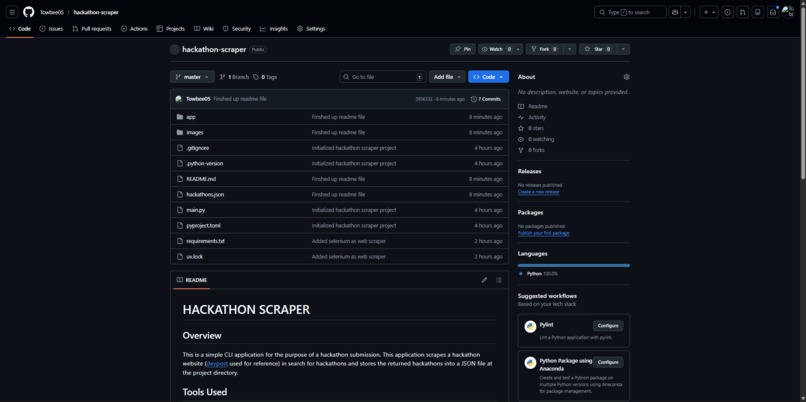Click the Fork button
The image size is (806, 402).
pos(544,49)
